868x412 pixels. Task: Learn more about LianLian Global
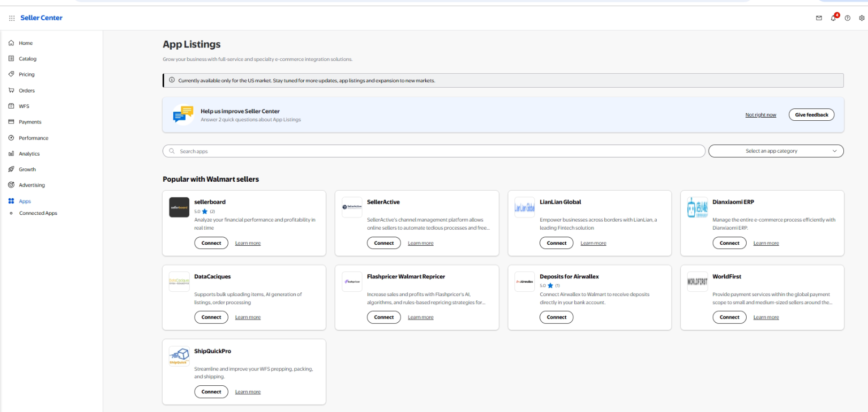point(593,243)
